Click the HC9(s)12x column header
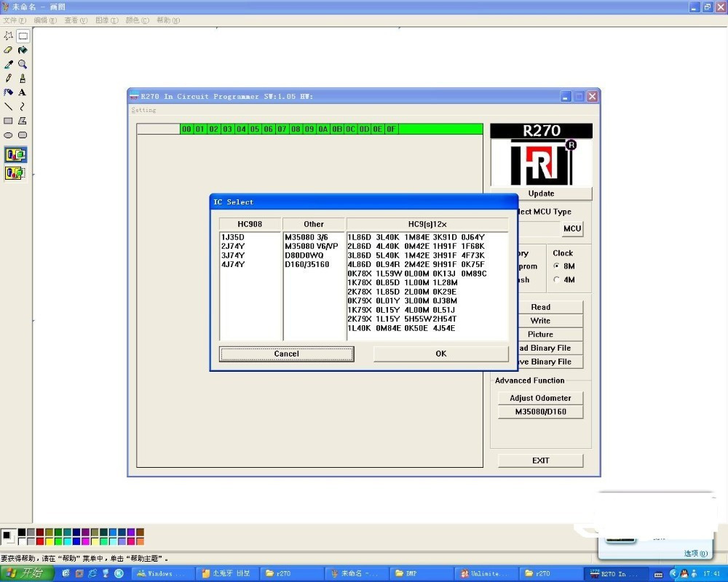The width and height of the screenshot is (728, 582). pos(427,224)
